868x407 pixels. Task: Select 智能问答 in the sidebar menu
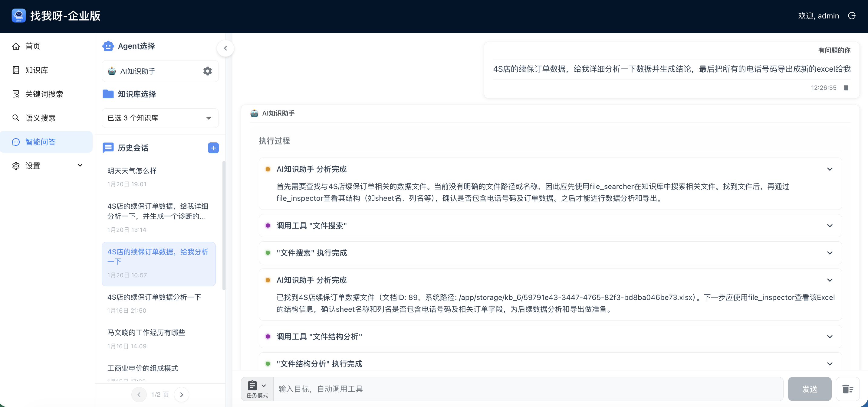tap(40, 142)
